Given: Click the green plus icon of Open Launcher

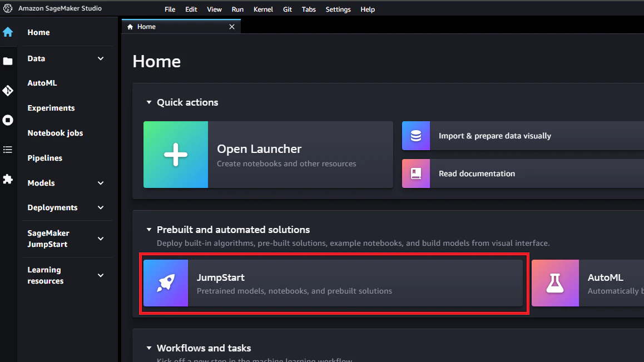Looking at the screenshot, I should [176, 155].
